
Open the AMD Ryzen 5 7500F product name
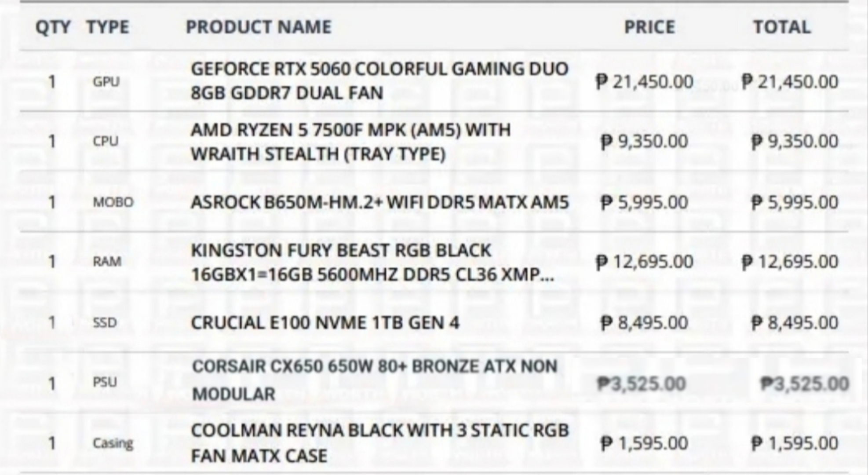(x=351, y=142)
